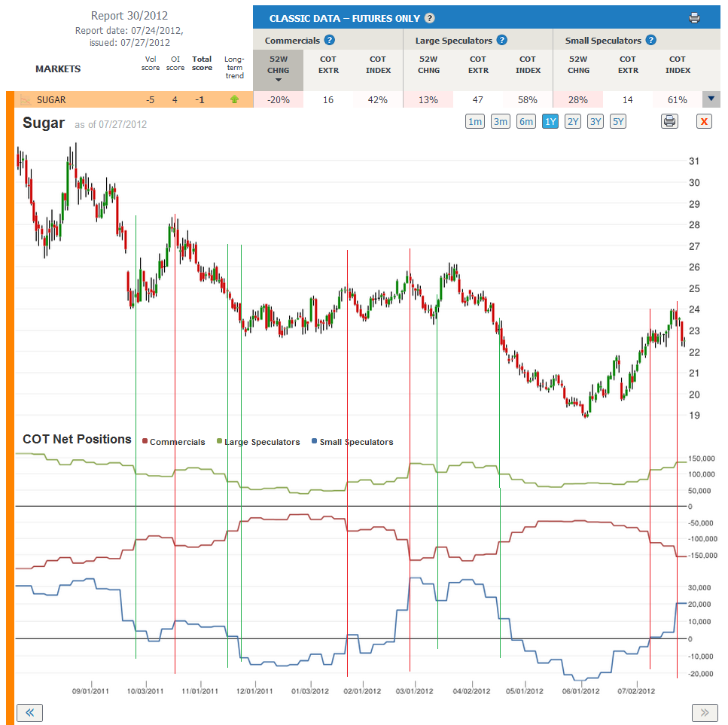This screenshot has height=725, width=728.
Task: Collapse the Sugar row with dropdown arrow
Action: point(711,99)
